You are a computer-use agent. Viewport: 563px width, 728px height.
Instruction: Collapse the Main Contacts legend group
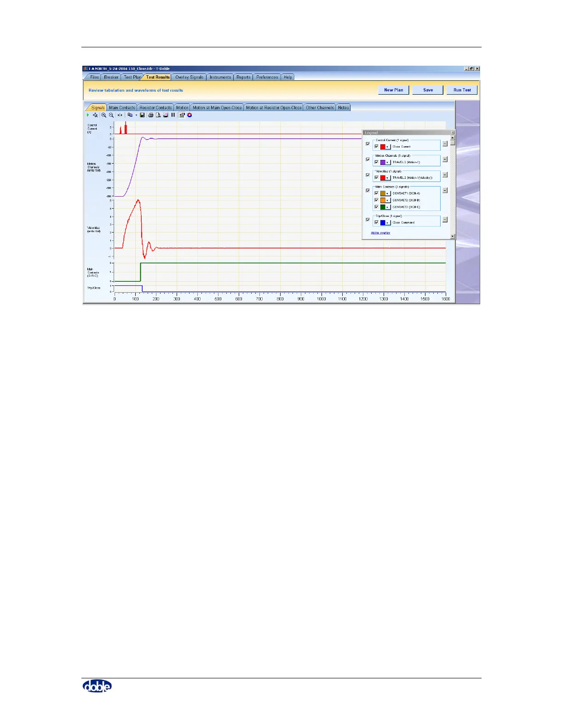[445, 190]
